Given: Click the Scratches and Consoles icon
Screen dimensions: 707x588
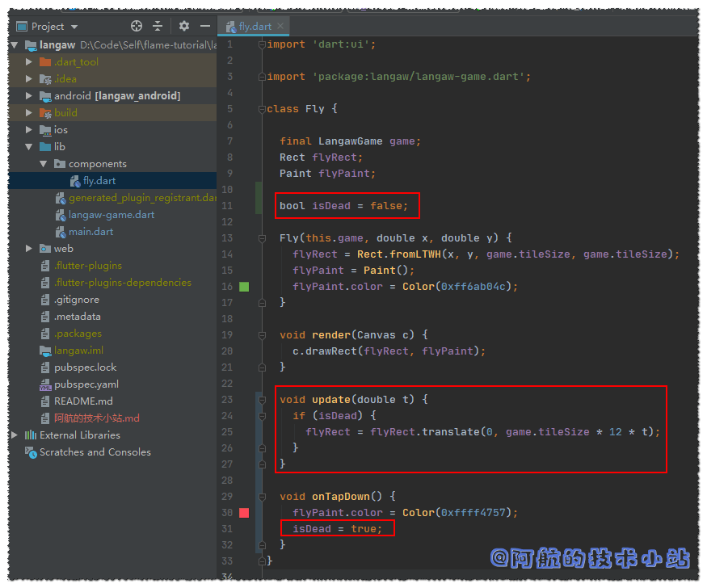Looking at the screenshot, I should click(x=31, y=452).
